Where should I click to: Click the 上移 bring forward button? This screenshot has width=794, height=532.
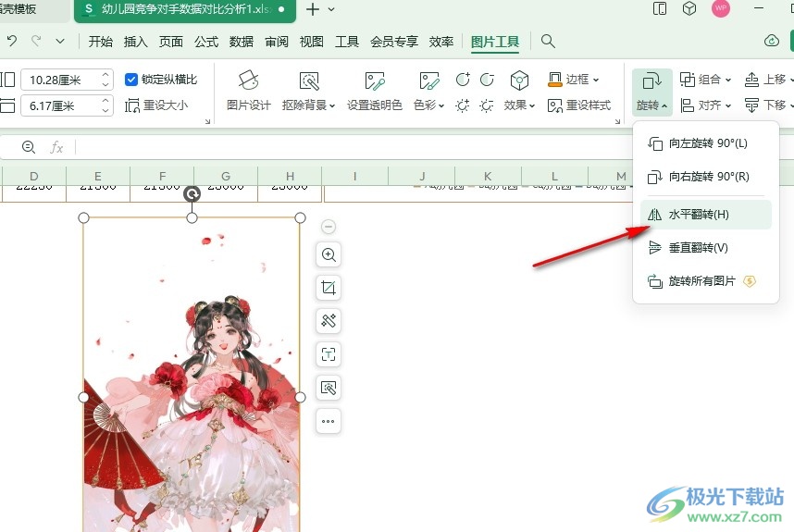768,80
